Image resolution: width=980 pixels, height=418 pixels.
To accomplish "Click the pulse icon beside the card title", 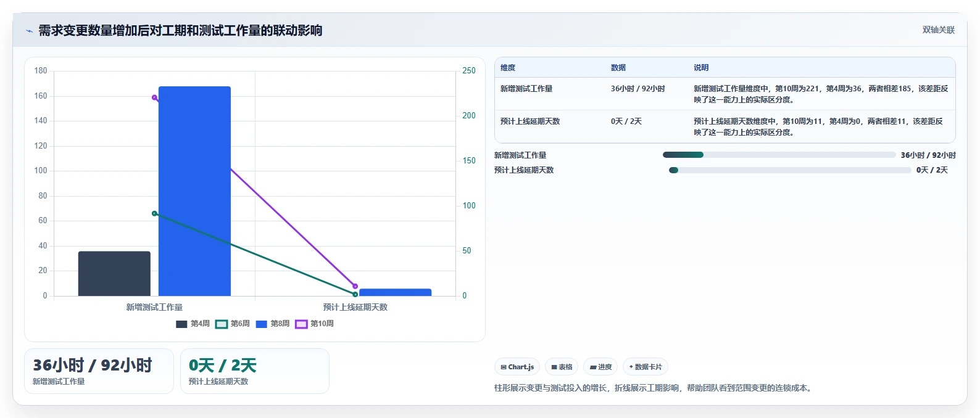I will pos(29,31).
